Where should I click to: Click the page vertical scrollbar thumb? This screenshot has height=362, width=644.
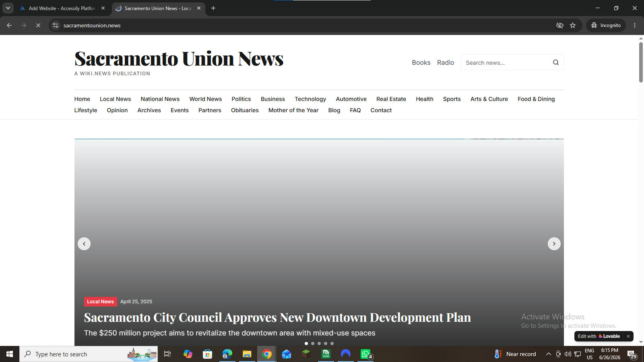641,62
